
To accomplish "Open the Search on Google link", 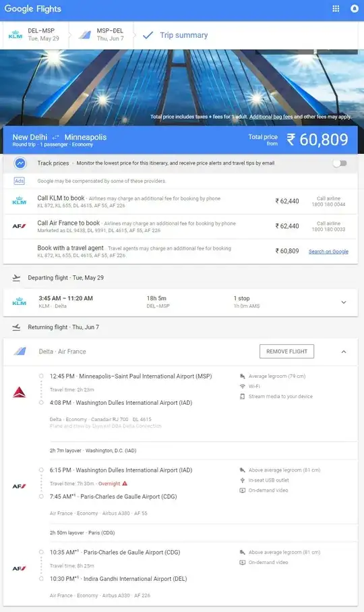I will point(328,252).
